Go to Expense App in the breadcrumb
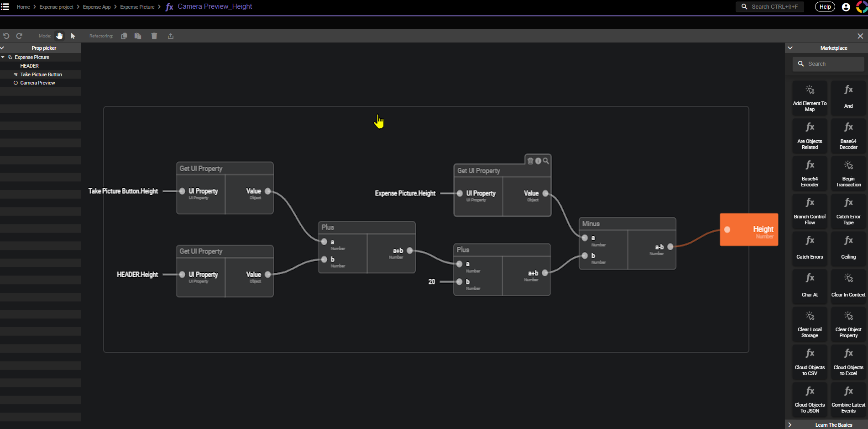Viewport: 868px width, 429px height. [97, 7]
